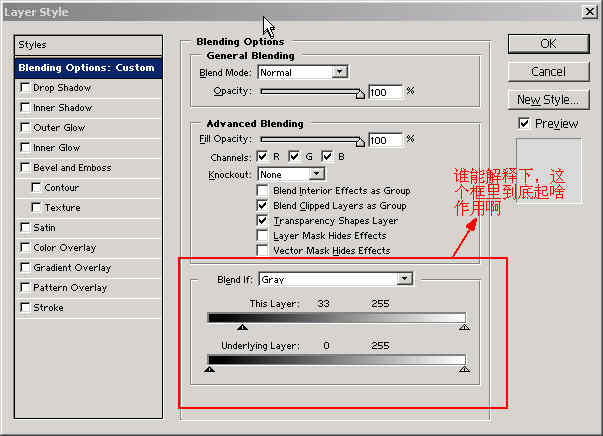Screen dimensions: 603x436
Task: Close the Layer Style dialog
Action: click(x=590, y=12)
